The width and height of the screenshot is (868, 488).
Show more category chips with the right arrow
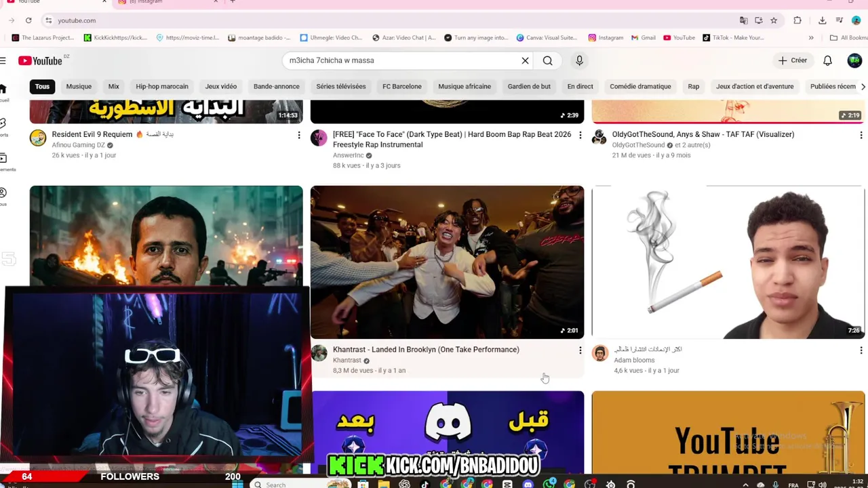click(863, 87)
